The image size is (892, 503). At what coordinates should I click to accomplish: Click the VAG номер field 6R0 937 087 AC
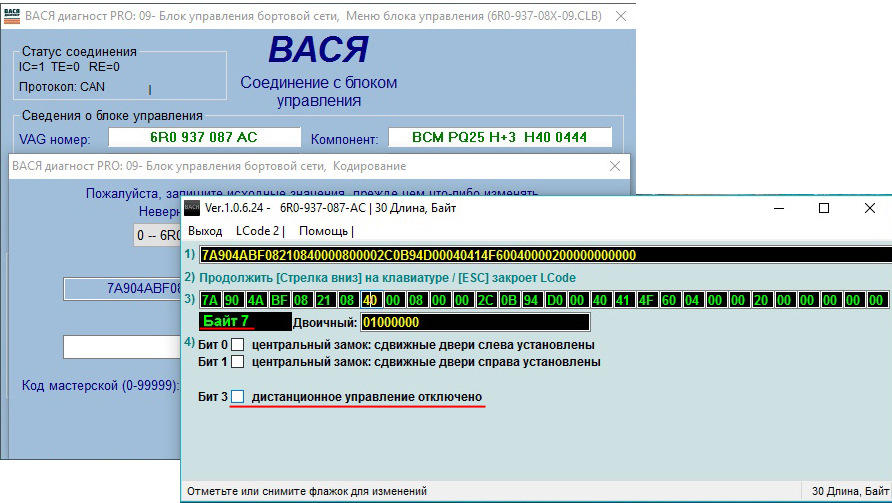point(204,137)
